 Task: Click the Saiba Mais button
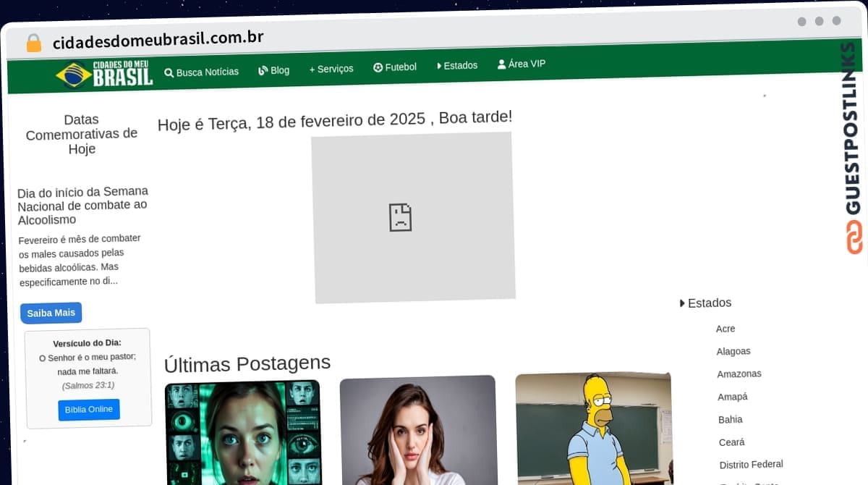51,313
